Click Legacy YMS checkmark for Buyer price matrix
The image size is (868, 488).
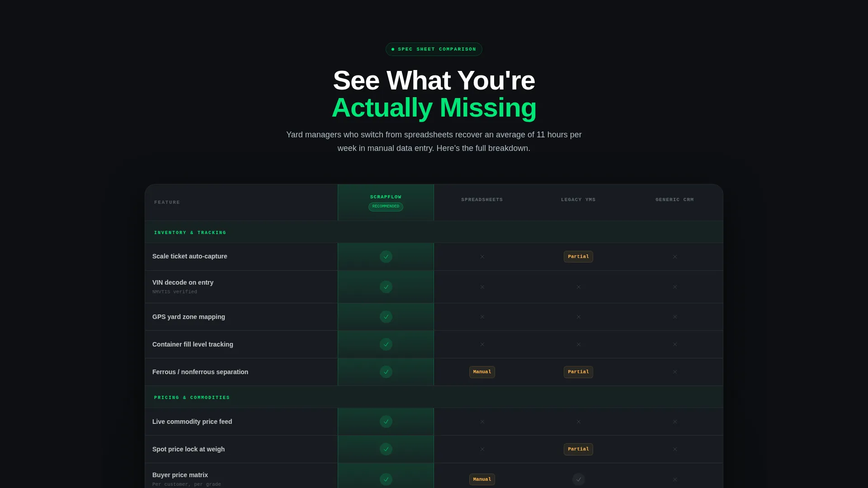pyautogui.click(x=578, y=479)
